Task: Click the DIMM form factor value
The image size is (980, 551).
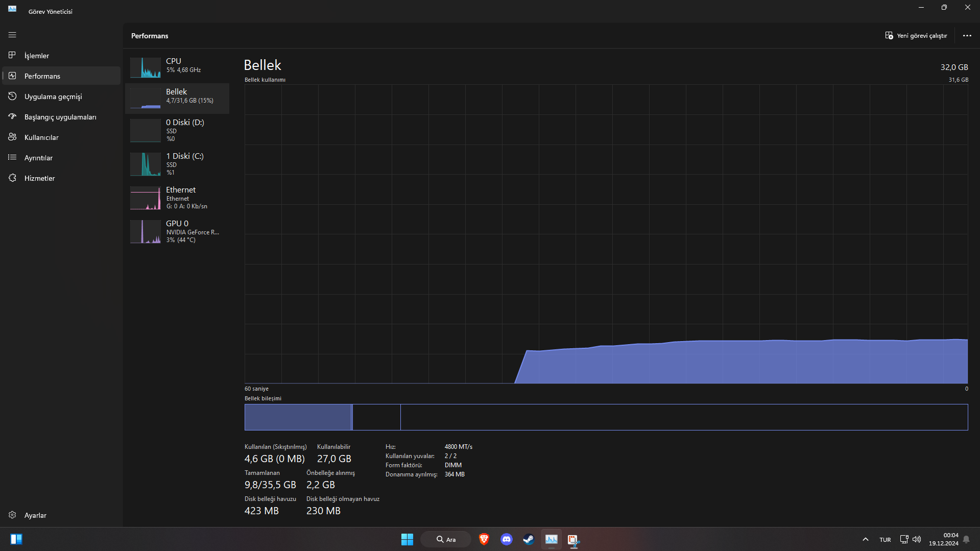Action: tap(453, 465)
